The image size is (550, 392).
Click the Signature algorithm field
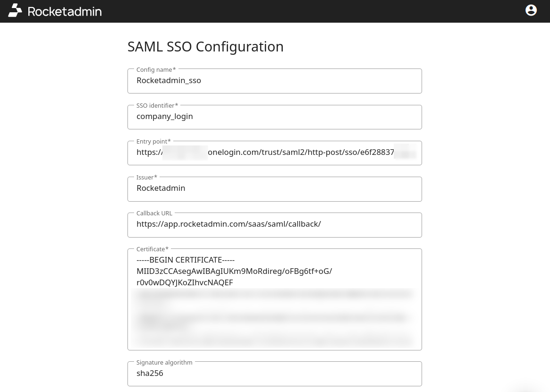274,374
